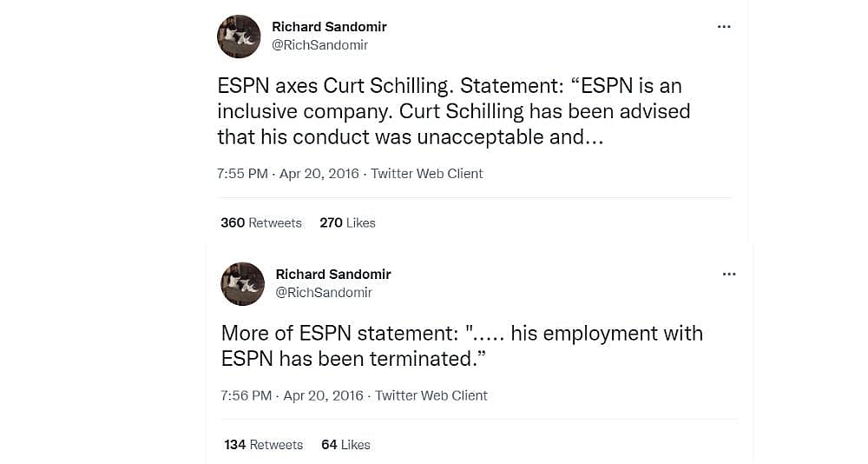The width and height of the screenshot is (868, 464).
Task: View the 270 Likes list
Action: coord(347,222)
